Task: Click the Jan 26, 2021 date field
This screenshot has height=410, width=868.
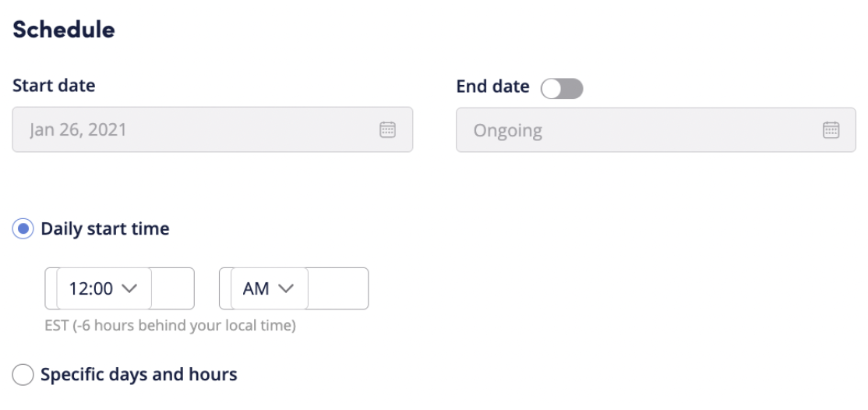Action: (195, 130)
